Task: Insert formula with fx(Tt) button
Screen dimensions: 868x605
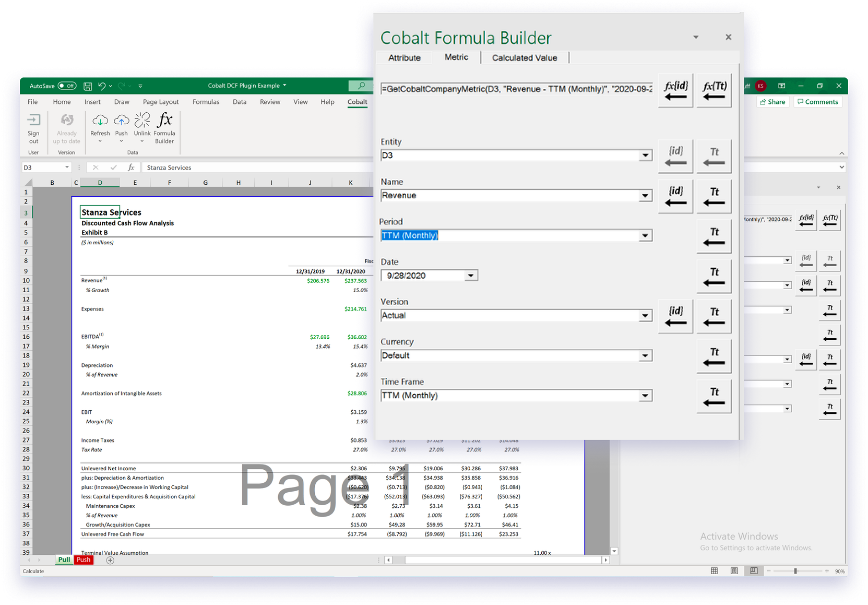Action: click(714, 90)
